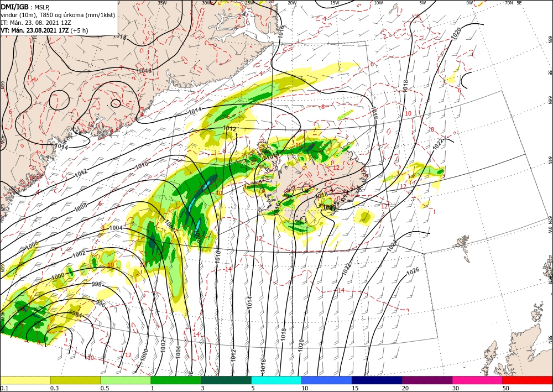Click the 68N latitude label on right edge
The image size is (553, 392).
550,39
